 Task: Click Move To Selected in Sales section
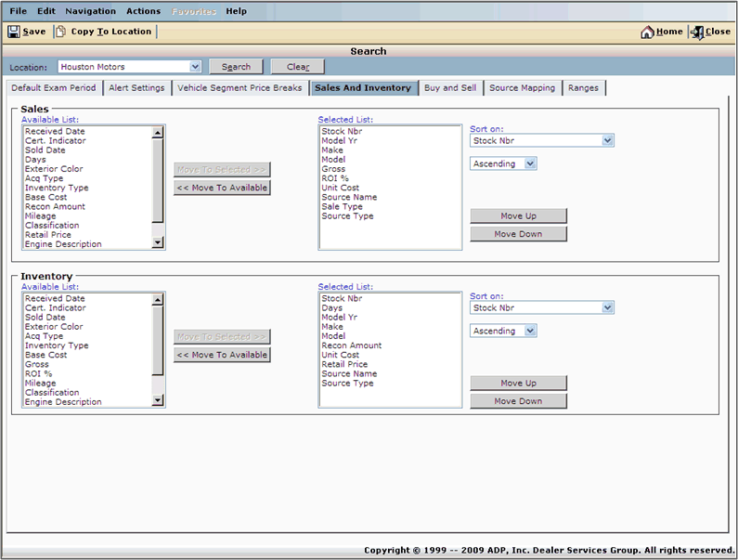click(222, 169)
